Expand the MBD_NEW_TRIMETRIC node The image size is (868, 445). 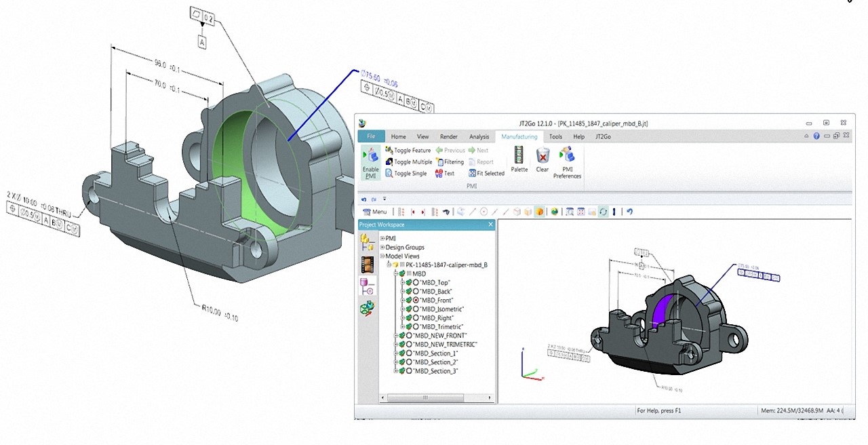(x=396, y=345)
